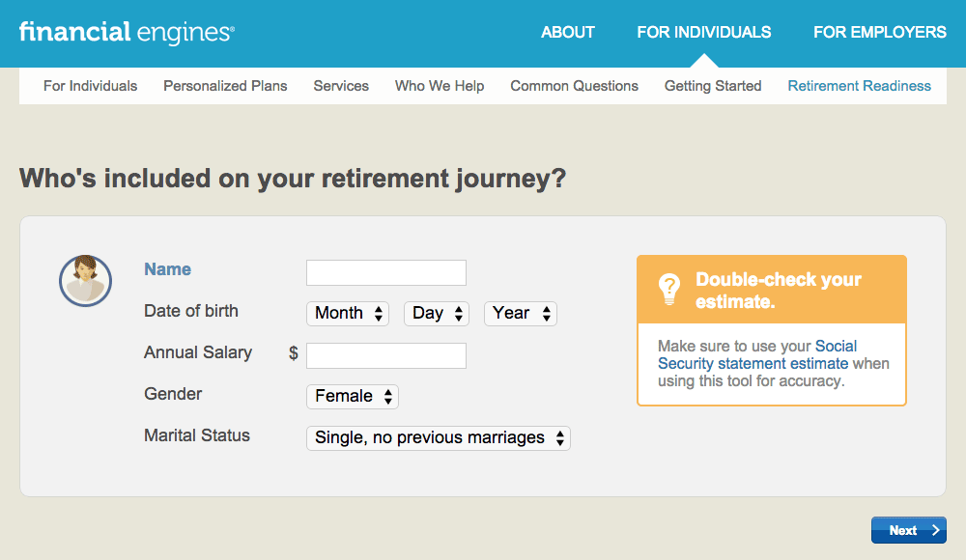Open the Month dropdown

pyautogui.click(x=348, y=313)
